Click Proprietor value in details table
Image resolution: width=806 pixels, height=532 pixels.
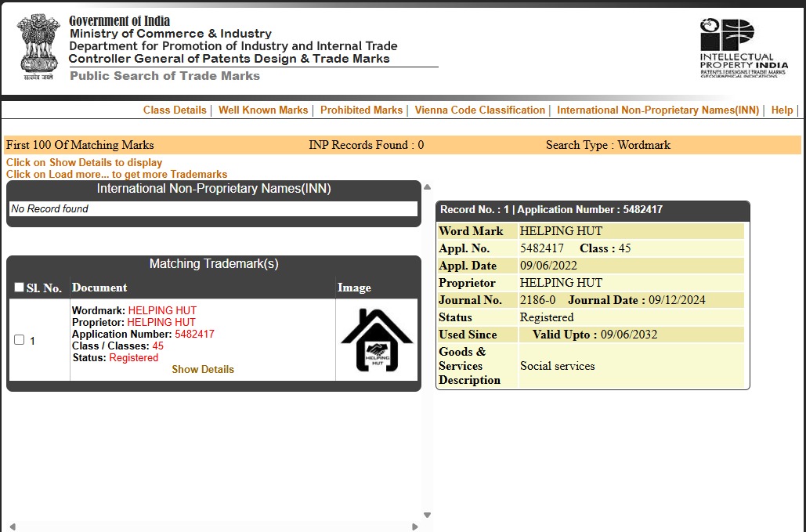(x=561, y=283)
